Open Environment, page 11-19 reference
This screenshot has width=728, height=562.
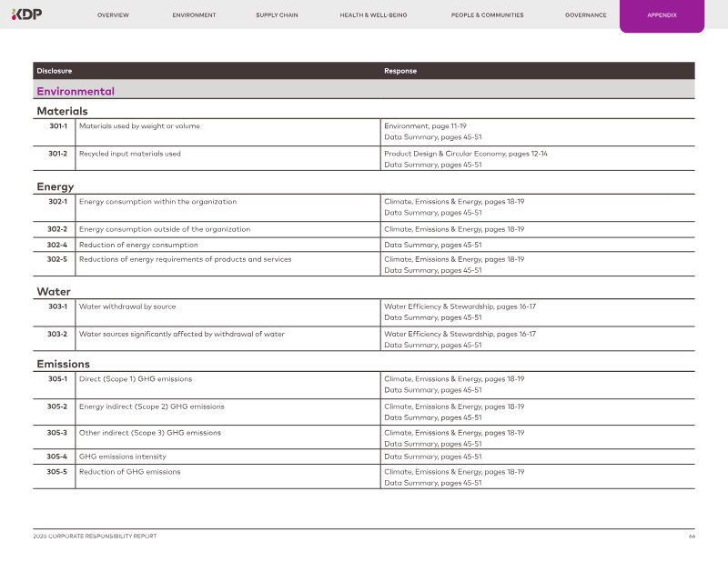tap(425, 126)
